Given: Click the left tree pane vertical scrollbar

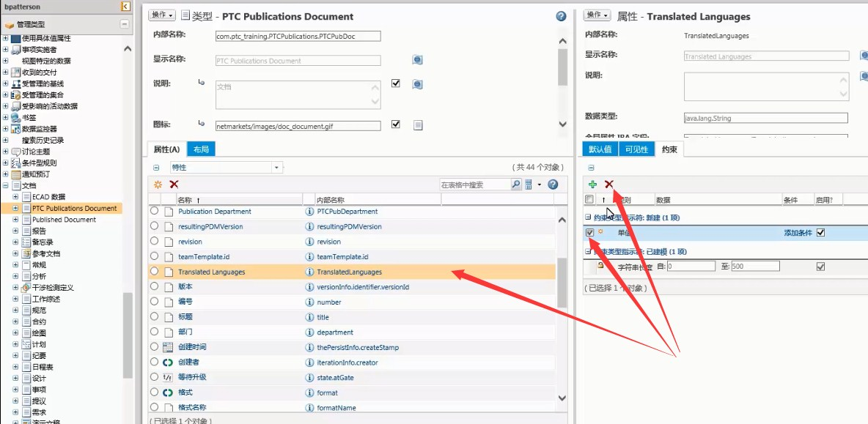Looking at the screenshot, I should [128, 335].
